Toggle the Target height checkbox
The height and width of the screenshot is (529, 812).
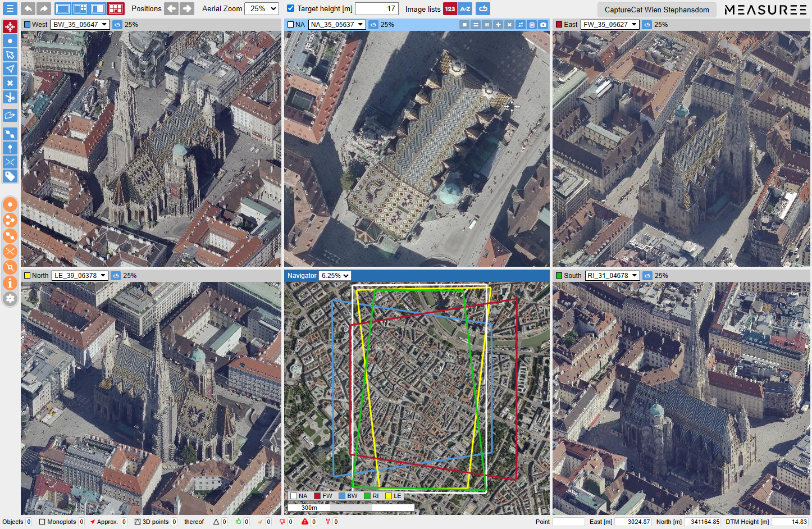tap(290, 8)
